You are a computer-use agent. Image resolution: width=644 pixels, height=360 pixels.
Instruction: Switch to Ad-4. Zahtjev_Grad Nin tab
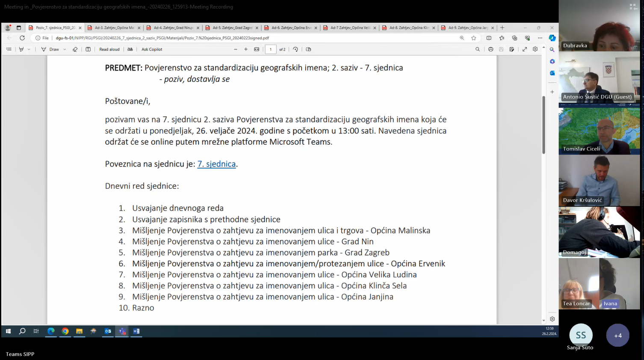[x=172, y=28]
